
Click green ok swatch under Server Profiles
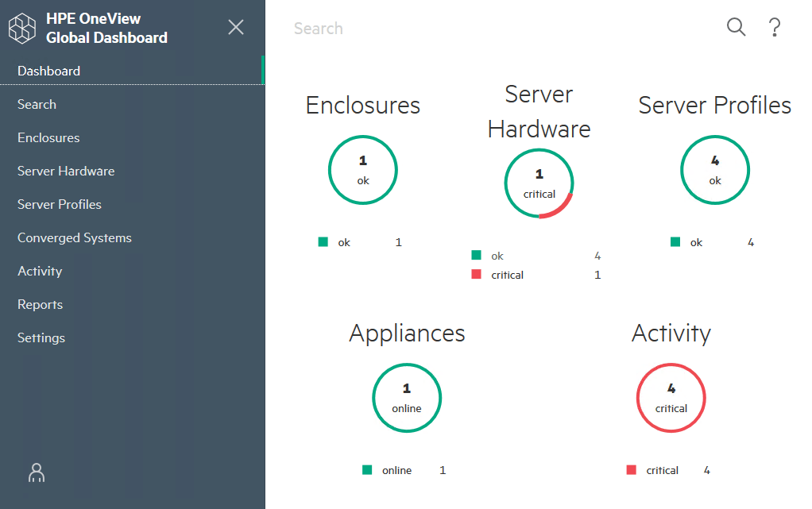pos(675,242)
